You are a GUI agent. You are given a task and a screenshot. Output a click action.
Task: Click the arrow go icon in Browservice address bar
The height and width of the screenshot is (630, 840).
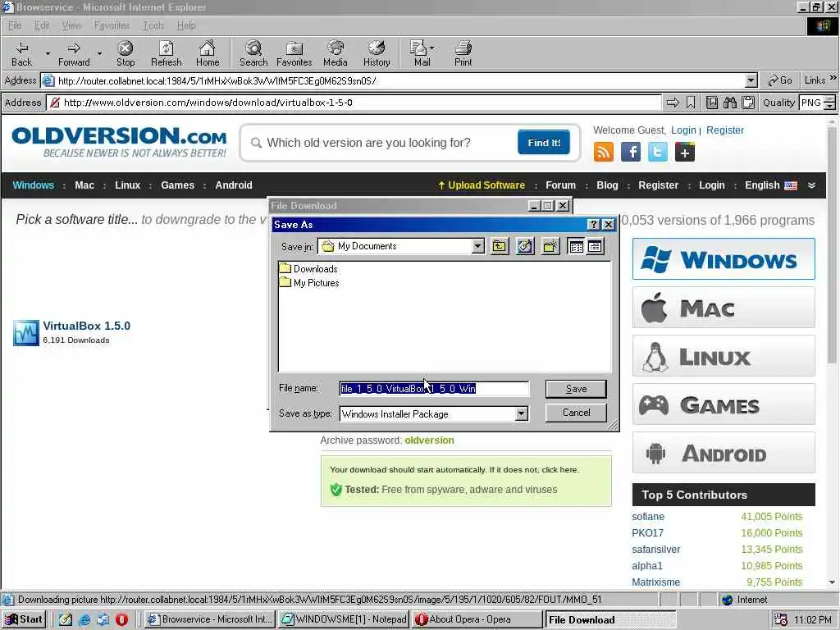coord(673,103)
